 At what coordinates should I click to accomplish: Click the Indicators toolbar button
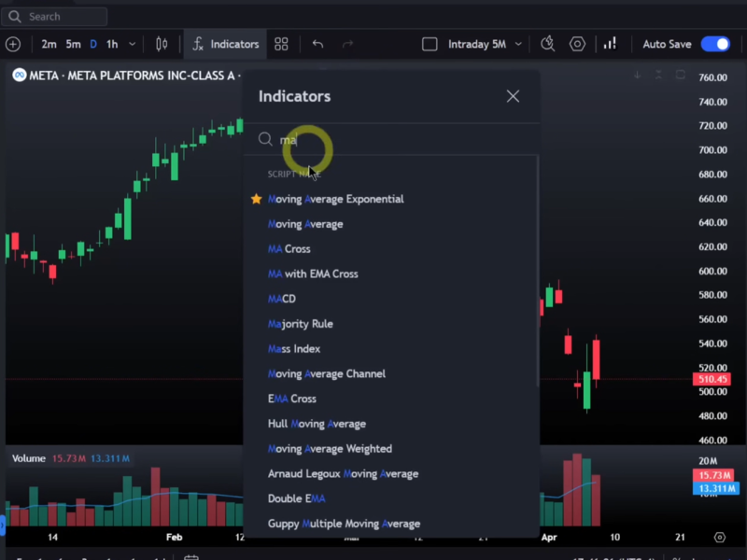[225, 44]
